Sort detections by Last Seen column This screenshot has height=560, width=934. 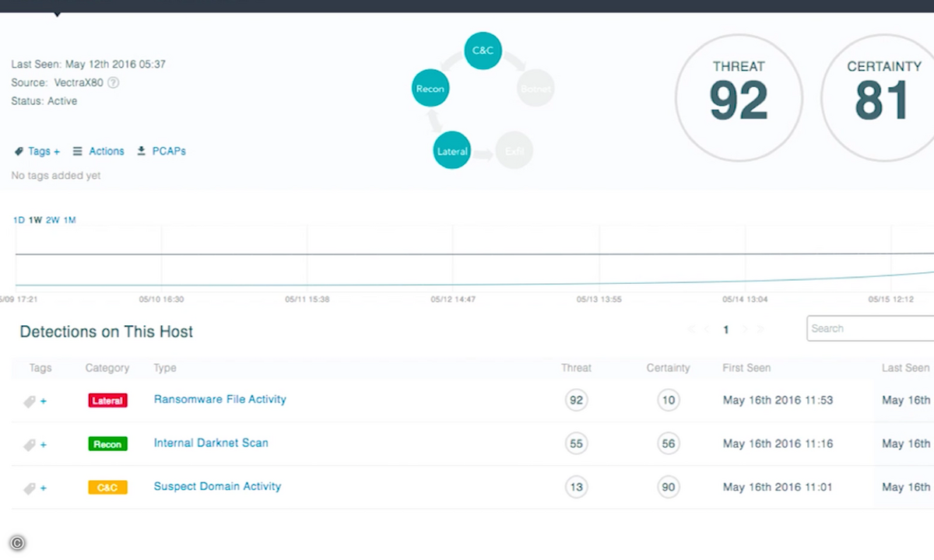tap(905, 368)
